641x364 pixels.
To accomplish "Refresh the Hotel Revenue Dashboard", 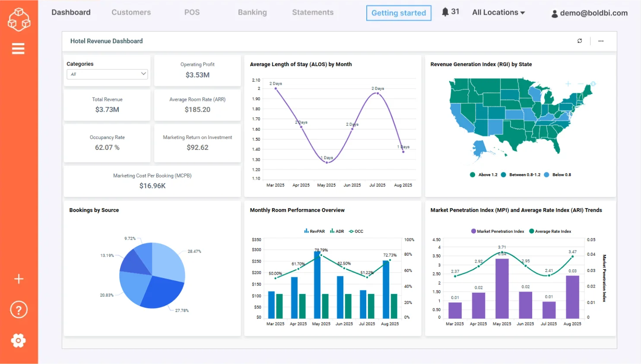I will 579,41.
